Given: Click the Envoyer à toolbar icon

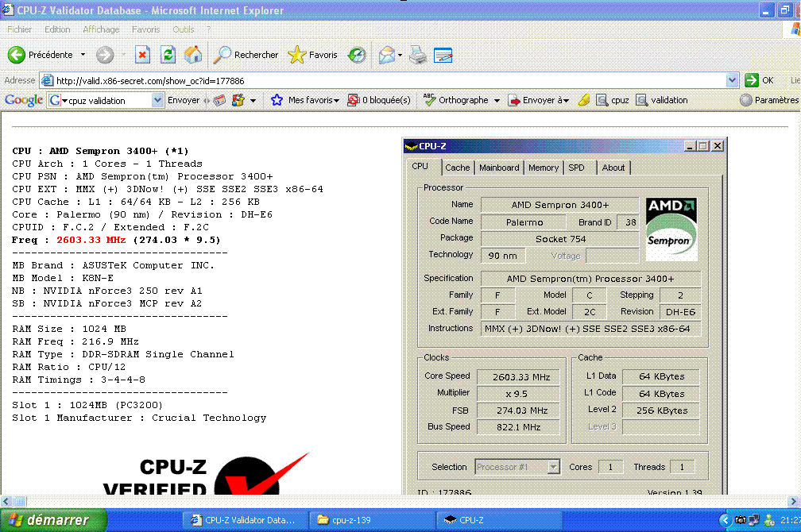Looking at the screenshot, I should click(514, 100).
